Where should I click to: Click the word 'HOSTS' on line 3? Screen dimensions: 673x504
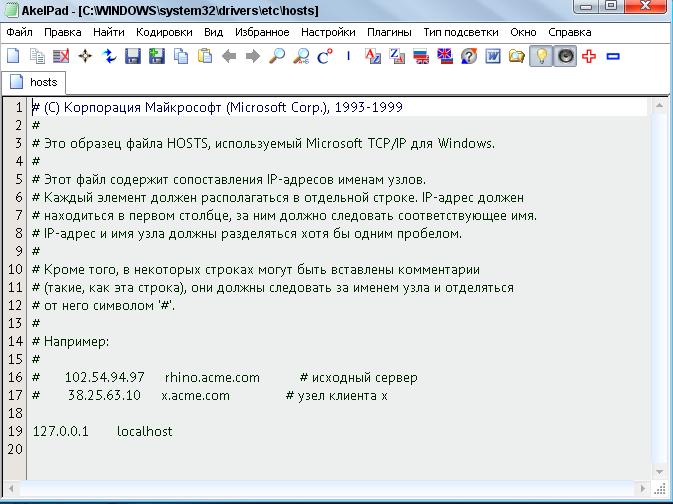pyautogui.click(x=188, y=143)
